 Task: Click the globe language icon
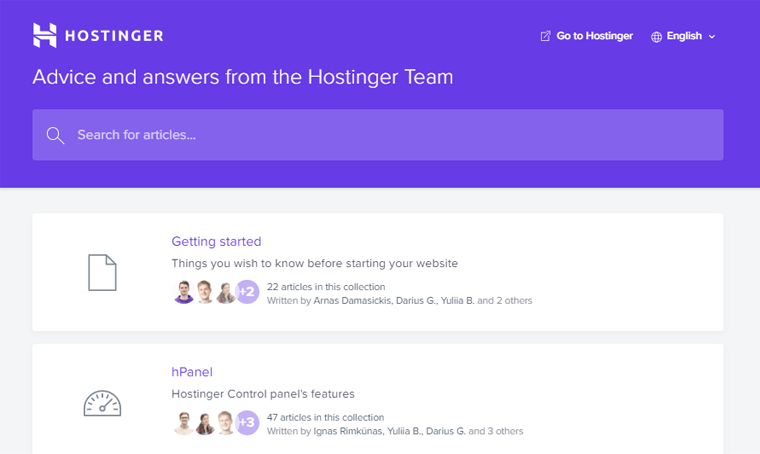(x=656, y=37)
